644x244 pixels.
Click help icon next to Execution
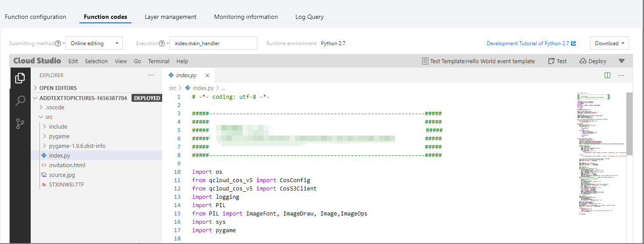162,43
